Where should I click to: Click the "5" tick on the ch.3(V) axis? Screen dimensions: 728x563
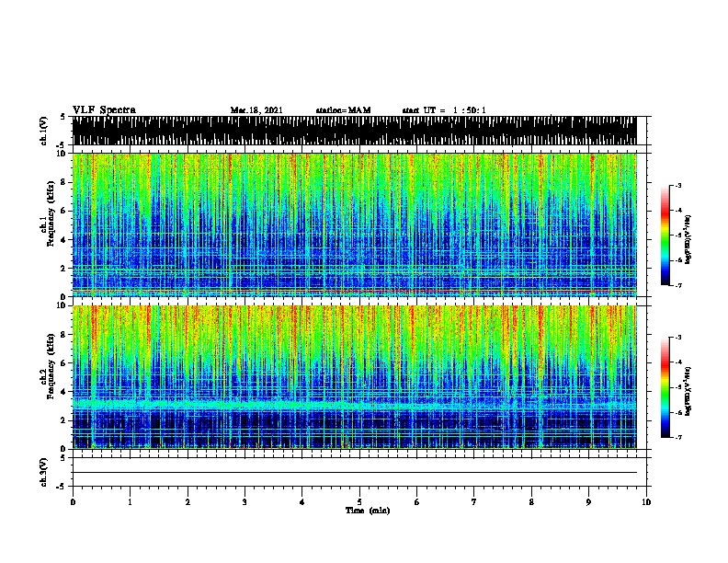click(x=63, y=458)
